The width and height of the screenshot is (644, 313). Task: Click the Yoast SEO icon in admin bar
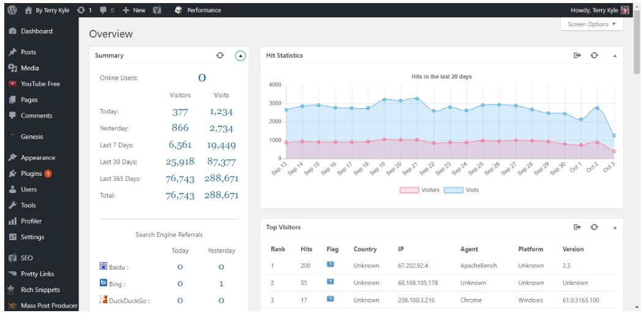pos(157,10)
